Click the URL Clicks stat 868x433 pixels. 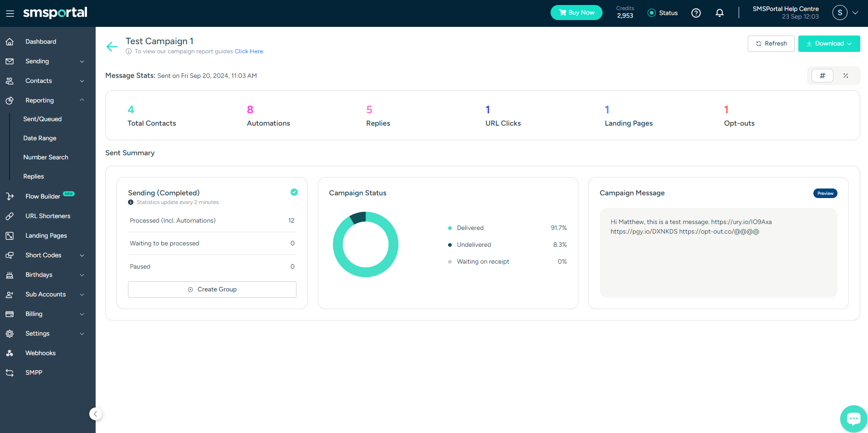(503, 116)
